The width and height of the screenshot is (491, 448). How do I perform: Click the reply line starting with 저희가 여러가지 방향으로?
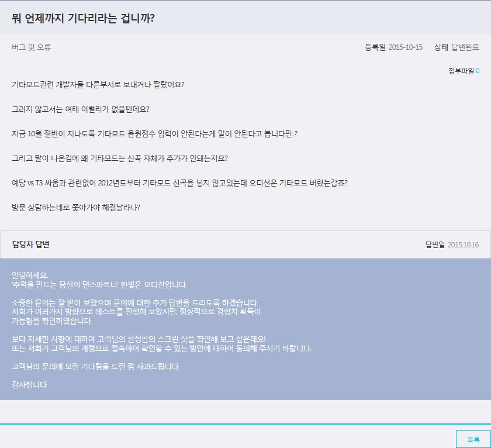[x=136, y=312]
